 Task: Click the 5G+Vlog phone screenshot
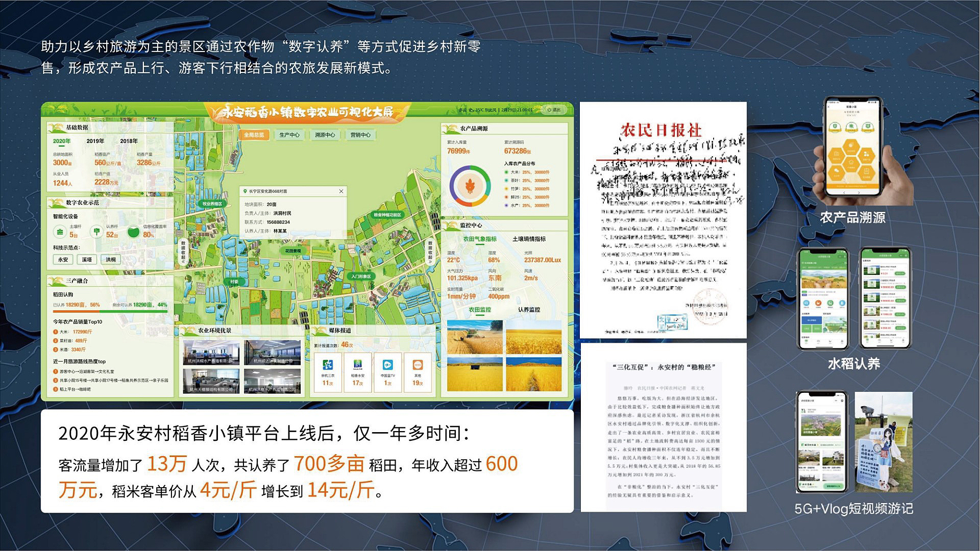point(822,442)
